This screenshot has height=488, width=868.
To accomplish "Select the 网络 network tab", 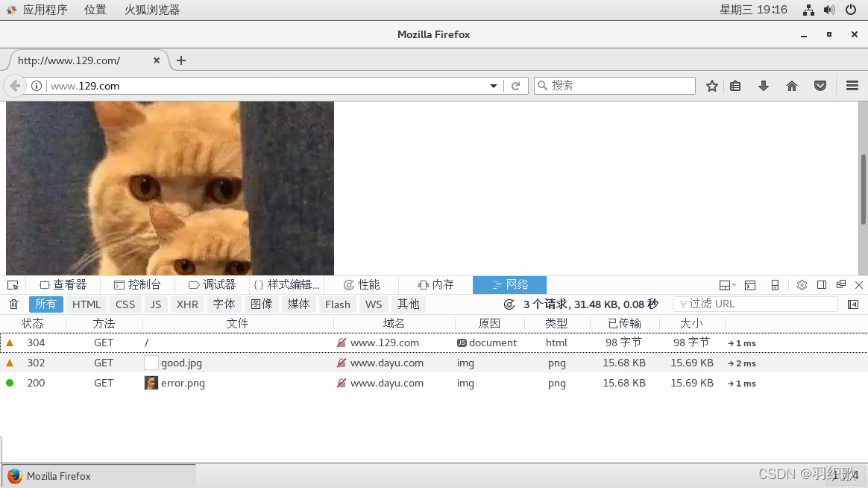I will 510,285.
